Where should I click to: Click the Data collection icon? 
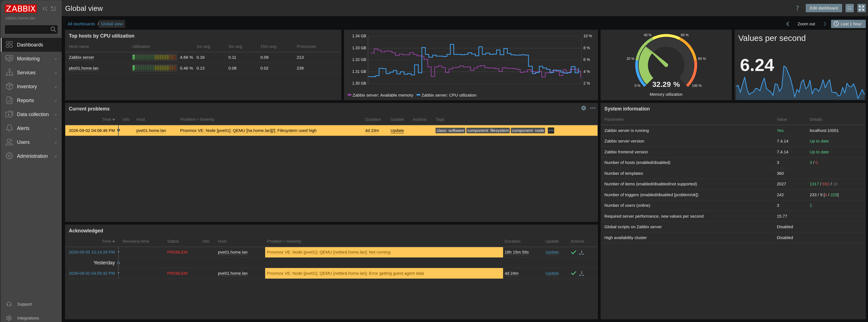9,114
